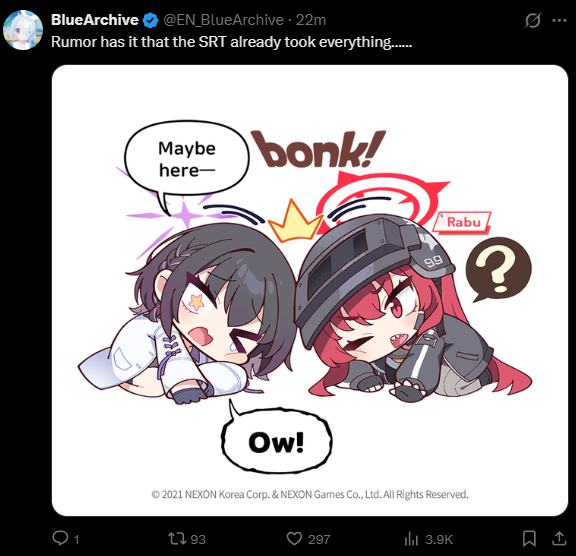Screen dimensions: 576x556
Task: Bookmark this BlueArchive tweet
Action: pos(529,539)
